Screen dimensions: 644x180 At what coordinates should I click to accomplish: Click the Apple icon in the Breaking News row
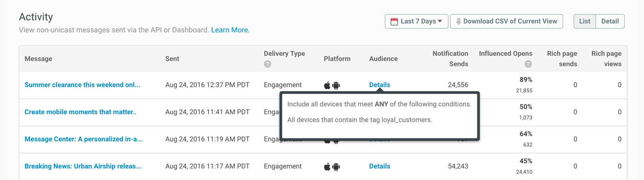click(x=327, y=167)
